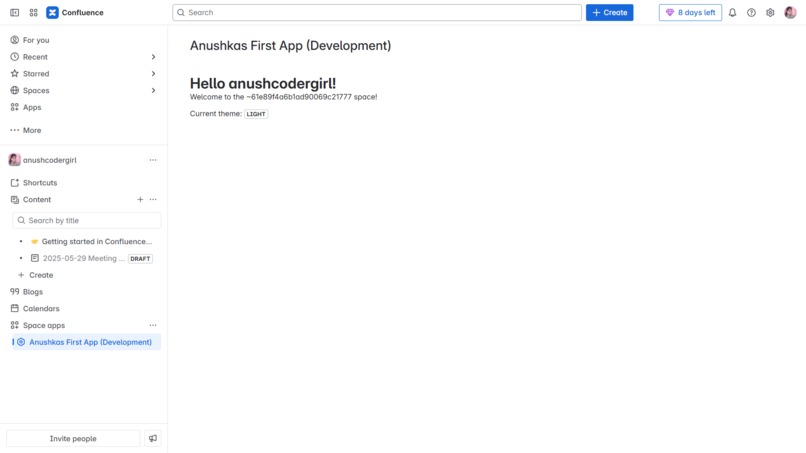The image size is (806, 453).
Task: Click the DRAFT label on the meeting page
Action: 140,259
